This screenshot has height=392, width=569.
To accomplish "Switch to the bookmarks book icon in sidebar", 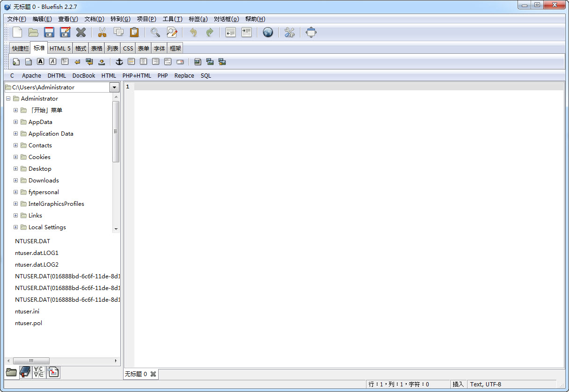I will [25, 372].
